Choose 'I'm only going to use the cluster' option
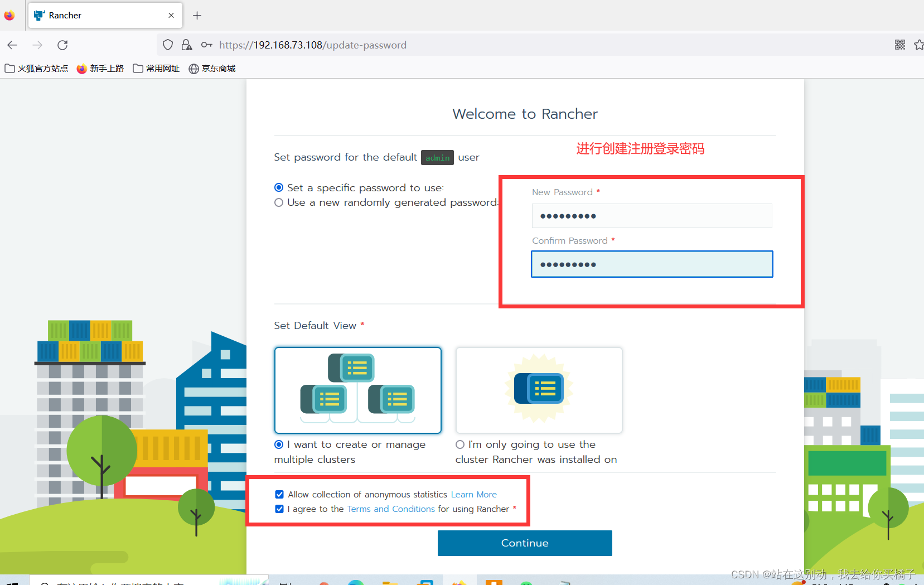Image resolution: width=924 pixels, height=585 pixels. pos(460,444)
